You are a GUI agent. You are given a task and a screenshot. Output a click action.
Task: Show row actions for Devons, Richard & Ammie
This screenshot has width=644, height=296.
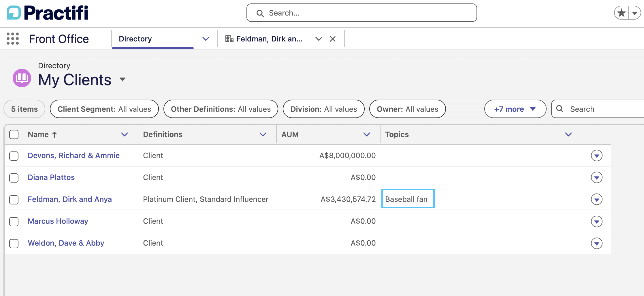(x=597, y=156)
